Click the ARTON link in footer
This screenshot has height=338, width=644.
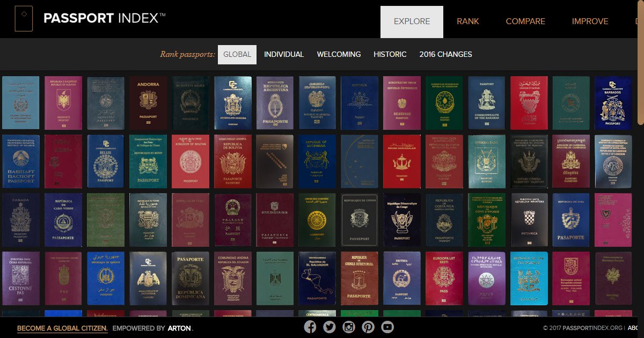[179, 328]
